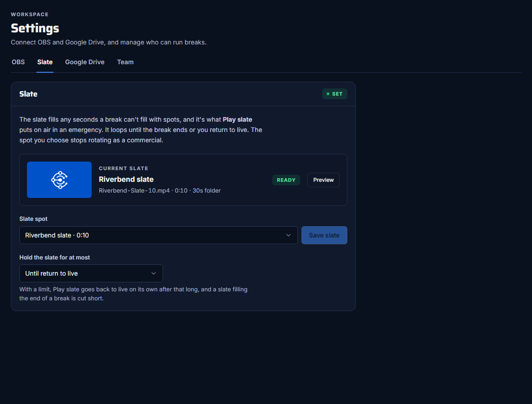Click the READY status badge
Viewport: 532px width, 404px height.
[x=286, y=180]
